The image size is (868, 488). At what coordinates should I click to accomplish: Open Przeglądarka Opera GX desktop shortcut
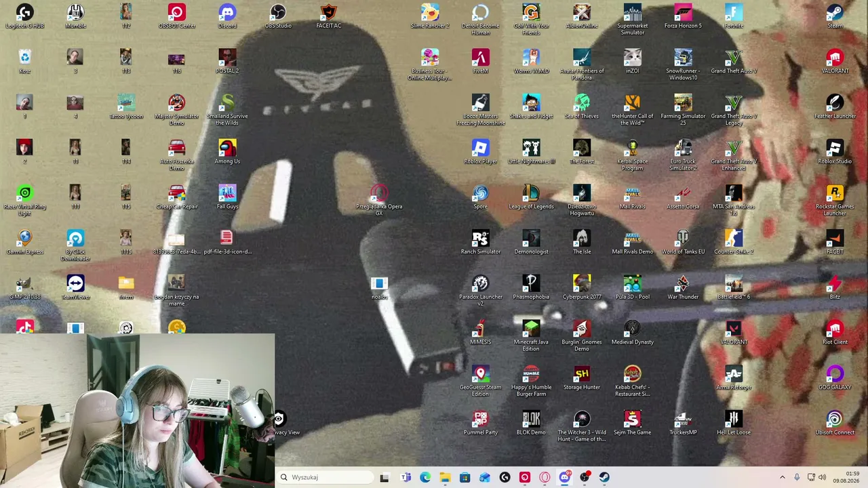[x=379, y=201]
